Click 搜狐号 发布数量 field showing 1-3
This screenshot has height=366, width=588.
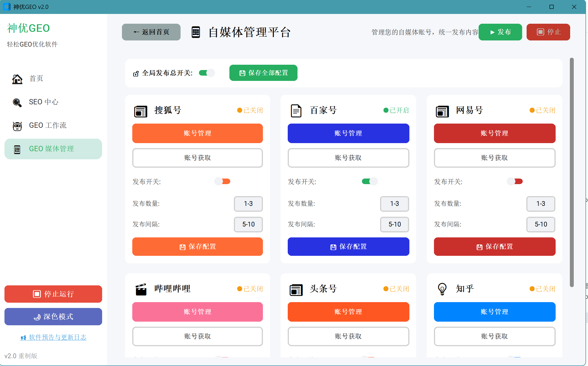[x=248, y=204]
